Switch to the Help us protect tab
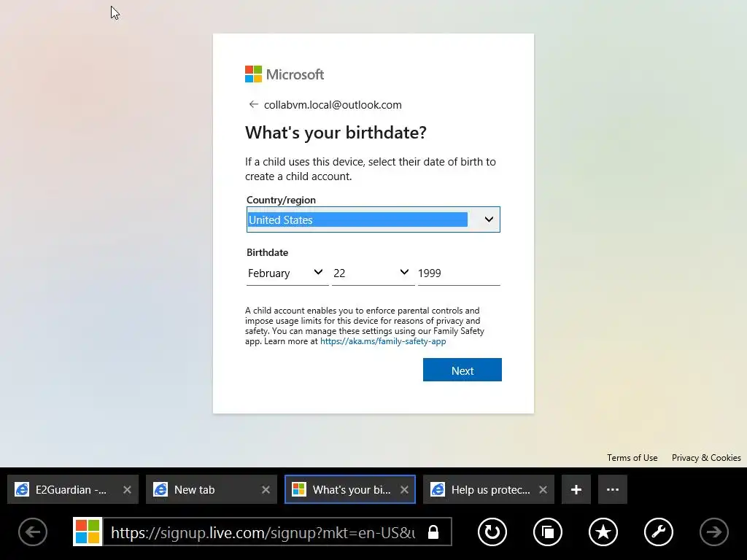Image resolution: width=747 pixels, height=560 pixels. (488, 489)
